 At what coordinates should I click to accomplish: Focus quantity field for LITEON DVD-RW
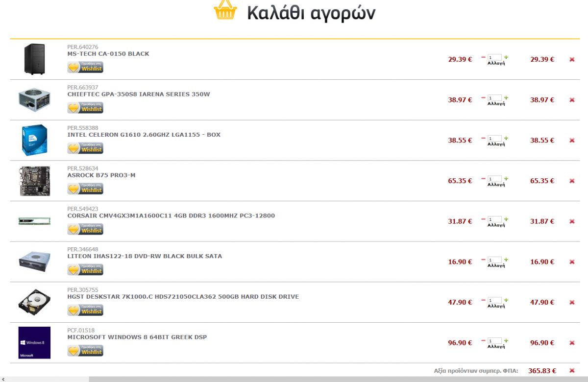click(495, 260)
